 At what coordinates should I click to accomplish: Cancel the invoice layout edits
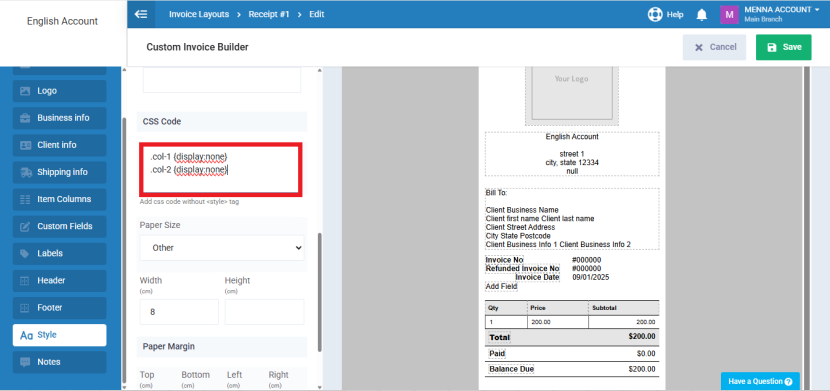click(714, 47)
